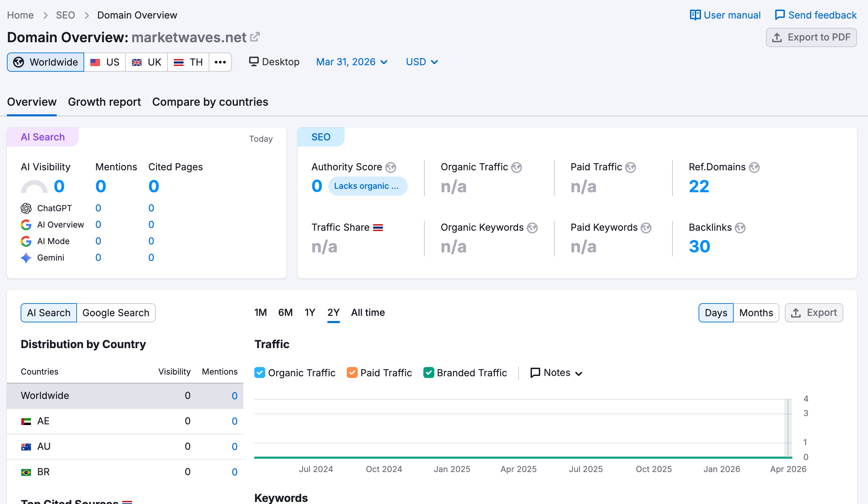Click Lacks organic badge

pyautogui.click(x=368, y=186)
